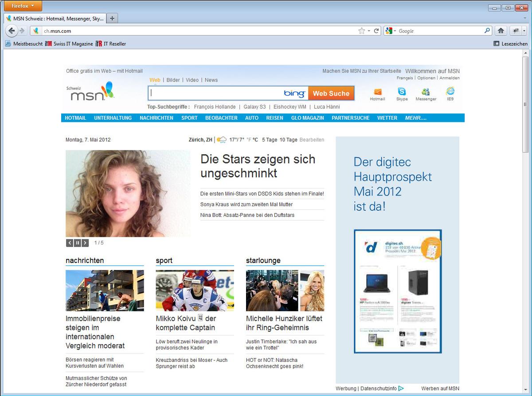
Task: Reload the page with the refresh icon
Action: (376, 31)
